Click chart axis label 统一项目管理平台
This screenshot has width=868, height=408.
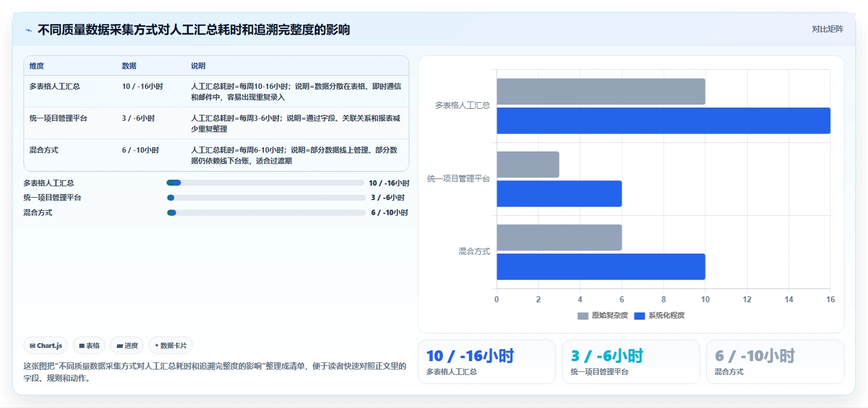coord(459,178)
